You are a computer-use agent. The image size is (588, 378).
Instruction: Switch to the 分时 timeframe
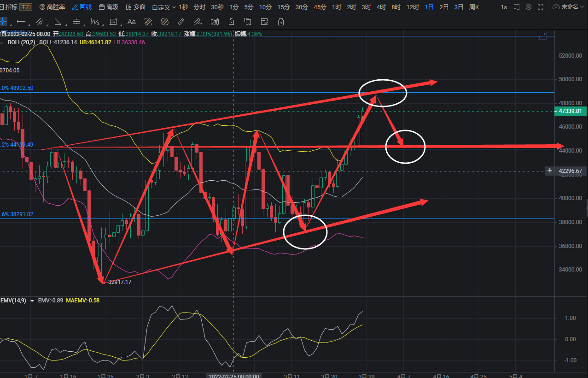point(199,7)
